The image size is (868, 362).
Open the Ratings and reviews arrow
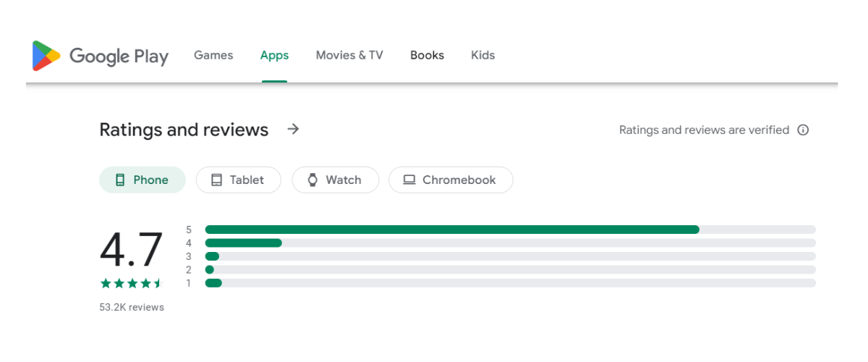click(293, 130)
